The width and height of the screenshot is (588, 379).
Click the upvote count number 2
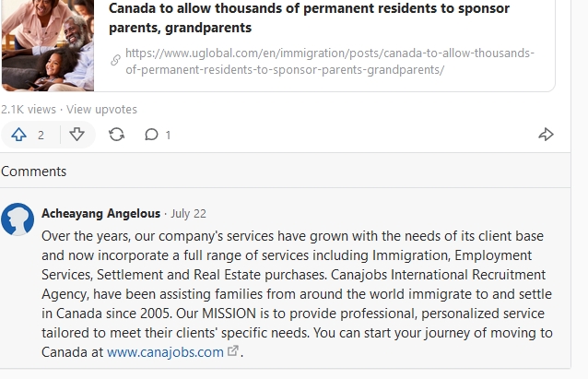tap(41, 135)
